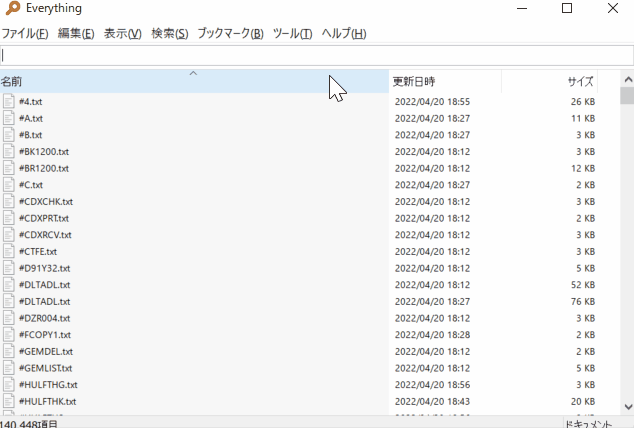Sort by the 更新日時 column header
This screenshot has width=634, height=428.
click(x=445, y=81)
